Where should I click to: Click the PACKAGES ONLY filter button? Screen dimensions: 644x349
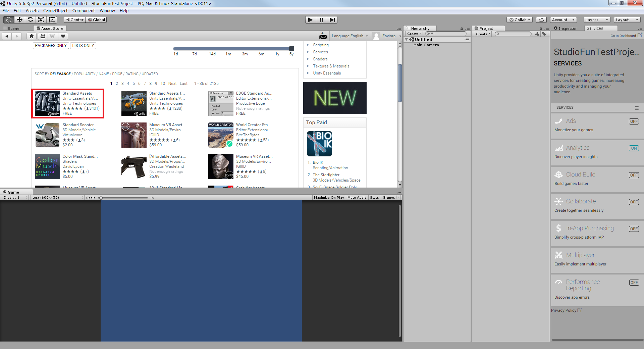[51, 46]
